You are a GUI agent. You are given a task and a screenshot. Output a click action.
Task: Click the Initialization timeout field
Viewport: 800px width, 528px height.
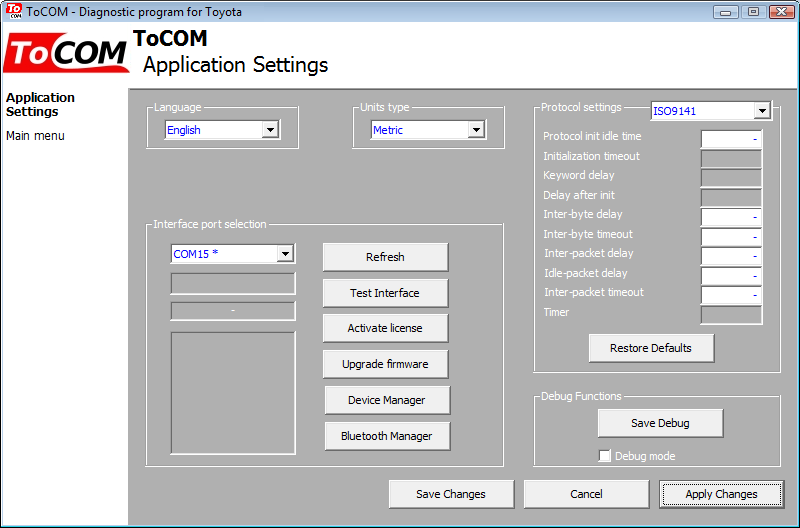pyautogui.click(x=732, y=159)
